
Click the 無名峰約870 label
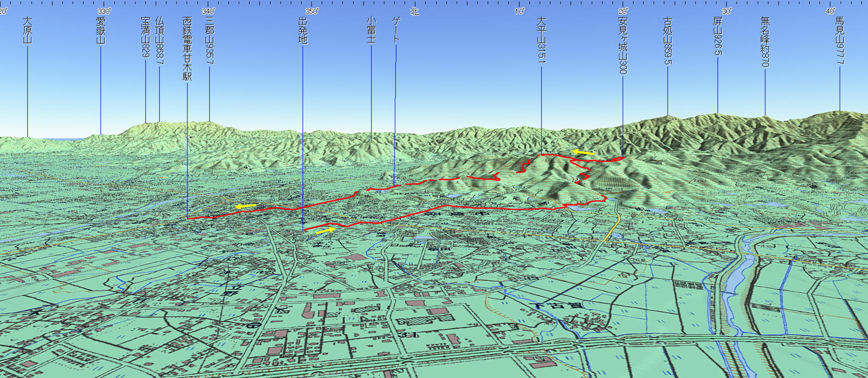click(765, 42)
